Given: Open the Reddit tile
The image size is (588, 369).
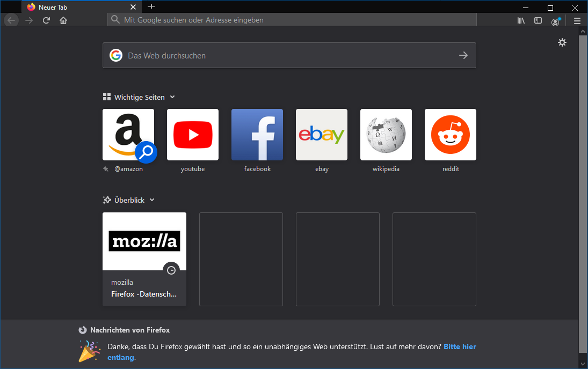Looking at the screenshot, I should (x=451, y=135).
